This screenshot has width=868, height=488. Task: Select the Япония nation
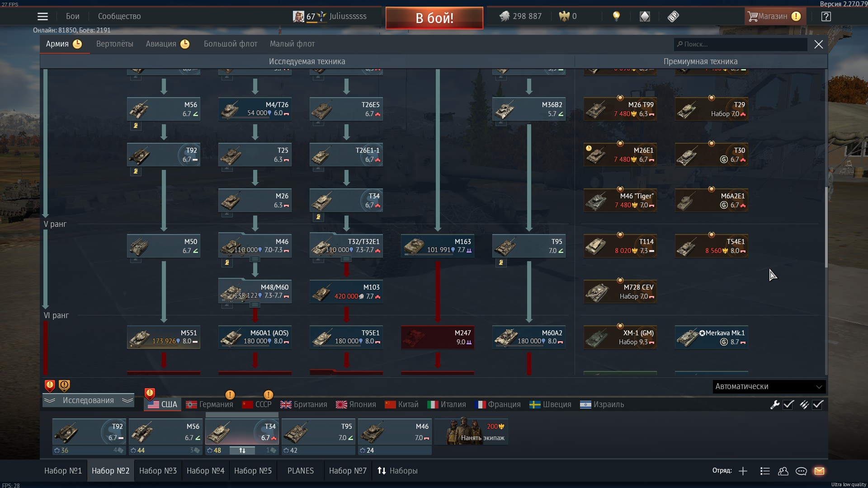[356, 404]
